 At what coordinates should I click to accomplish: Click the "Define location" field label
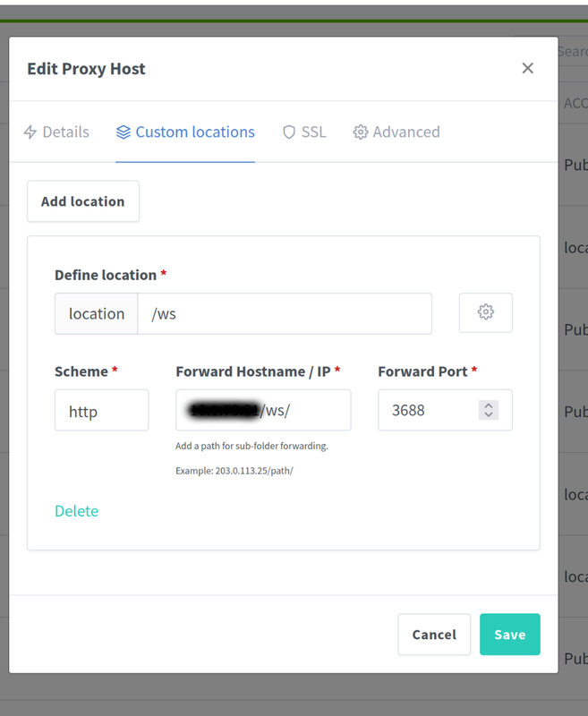point(106,275)
